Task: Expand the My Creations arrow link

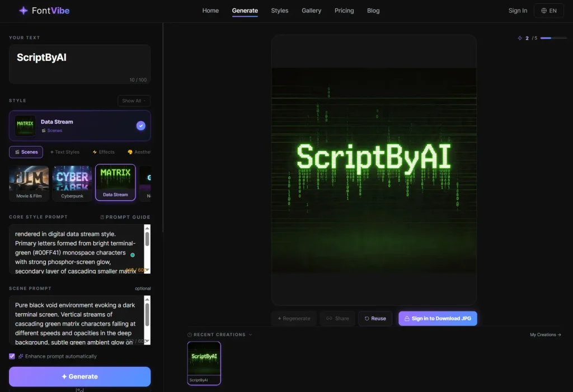Action: pos(559,334)
